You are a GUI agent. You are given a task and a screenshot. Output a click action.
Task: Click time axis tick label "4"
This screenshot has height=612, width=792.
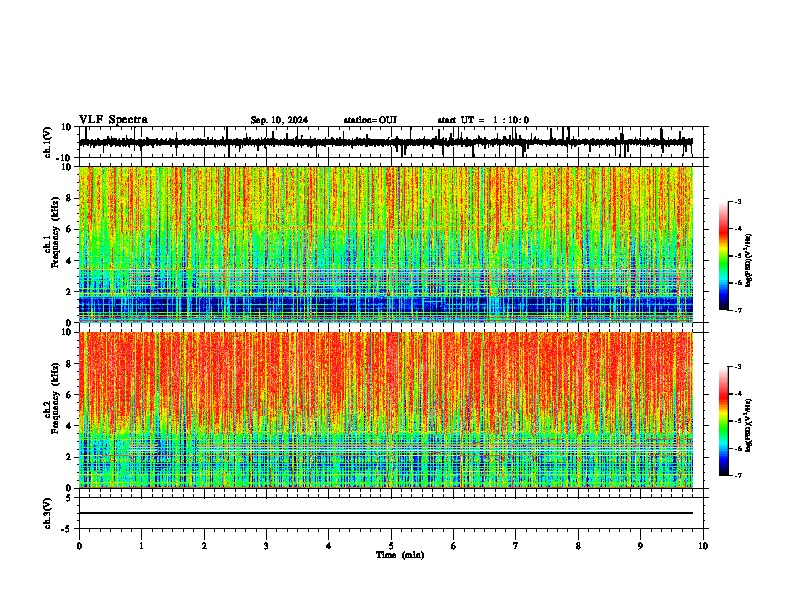pyautogui.click(x=329, y=546)
